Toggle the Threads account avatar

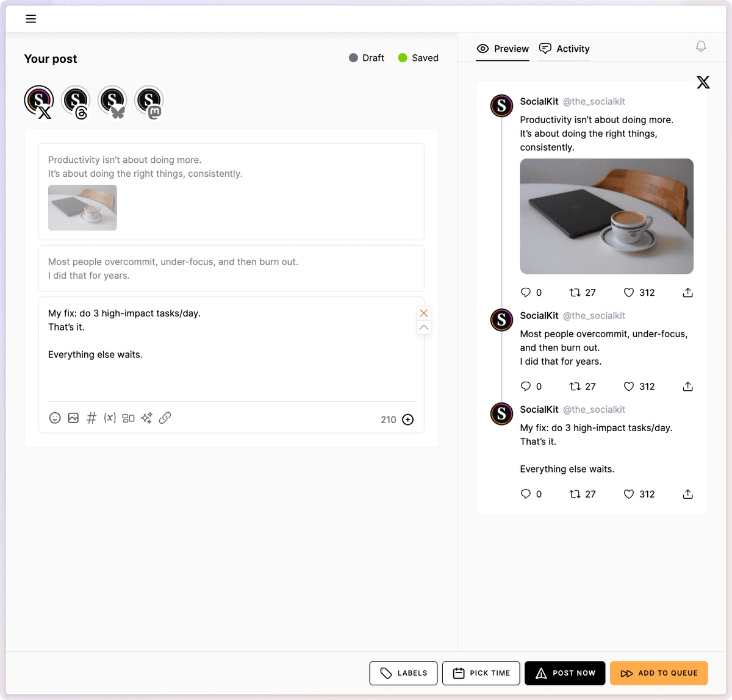coord(76,101)
